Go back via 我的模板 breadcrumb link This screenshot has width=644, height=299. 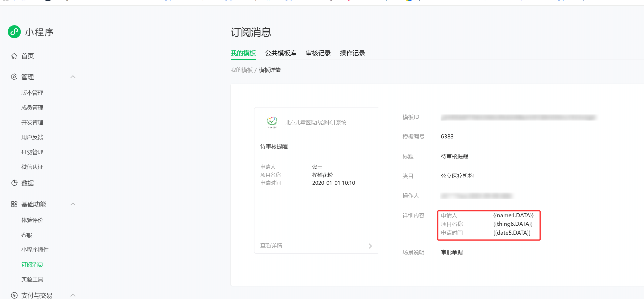coord(241,70)
